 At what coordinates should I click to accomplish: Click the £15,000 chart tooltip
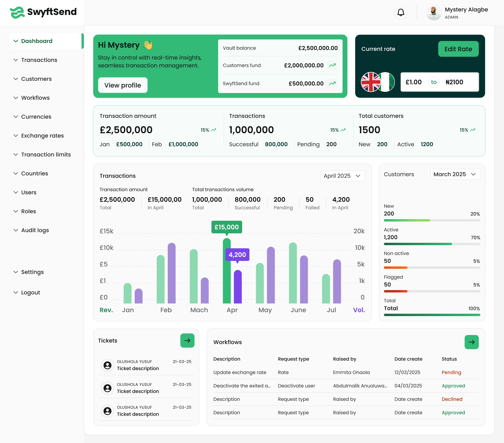point(227,227)
